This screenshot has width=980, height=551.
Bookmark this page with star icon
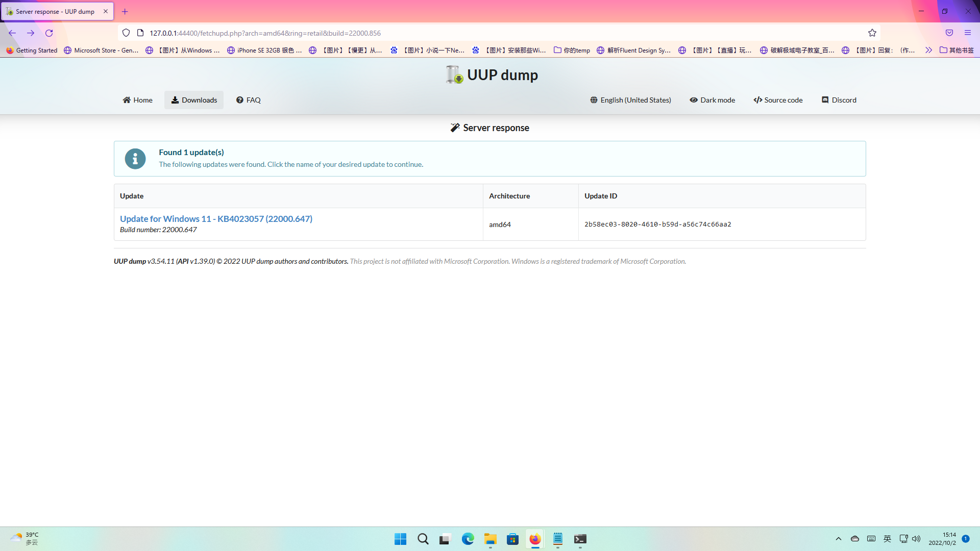[872, 33]
